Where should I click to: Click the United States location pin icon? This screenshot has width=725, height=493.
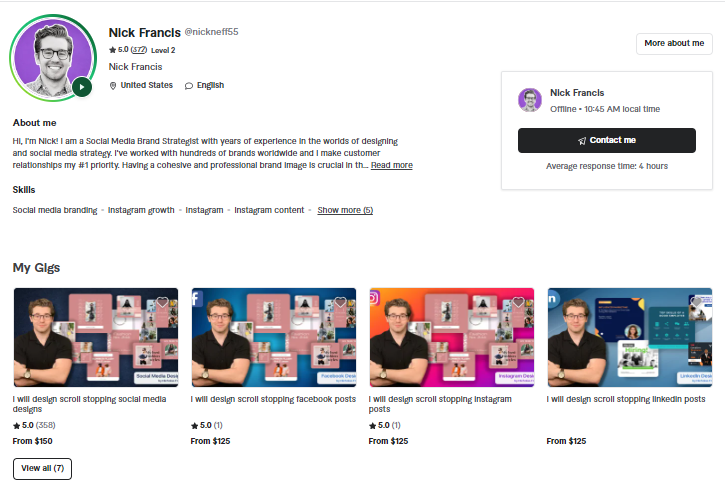click(x=112, y=86)
